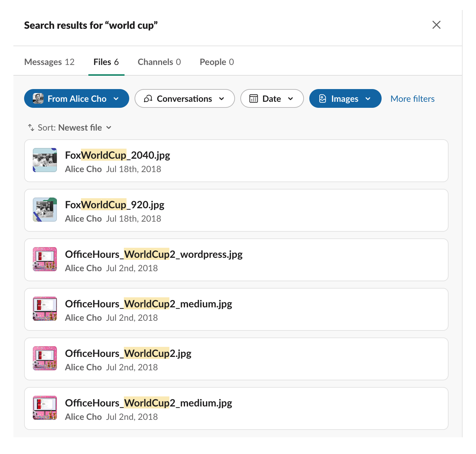Viewport: 476px width, 454px height.
Task: Switch to the Messages tab
Action: pos(49,62)
